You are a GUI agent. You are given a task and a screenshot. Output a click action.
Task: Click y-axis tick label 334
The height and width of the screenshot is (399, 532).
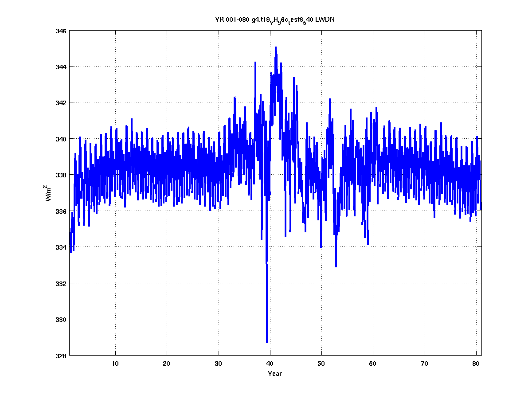tap(61, 247)
